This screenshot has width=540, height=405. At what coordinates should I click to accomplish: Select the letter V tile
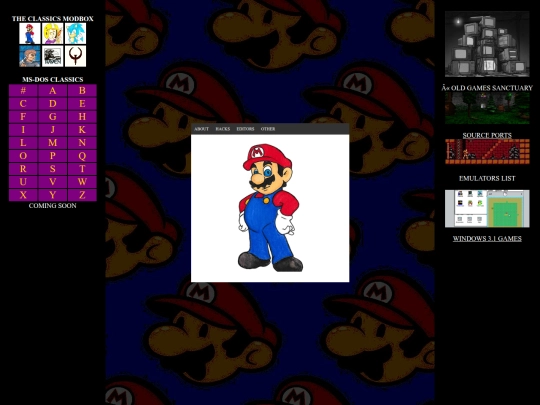[x=53, y=182]
